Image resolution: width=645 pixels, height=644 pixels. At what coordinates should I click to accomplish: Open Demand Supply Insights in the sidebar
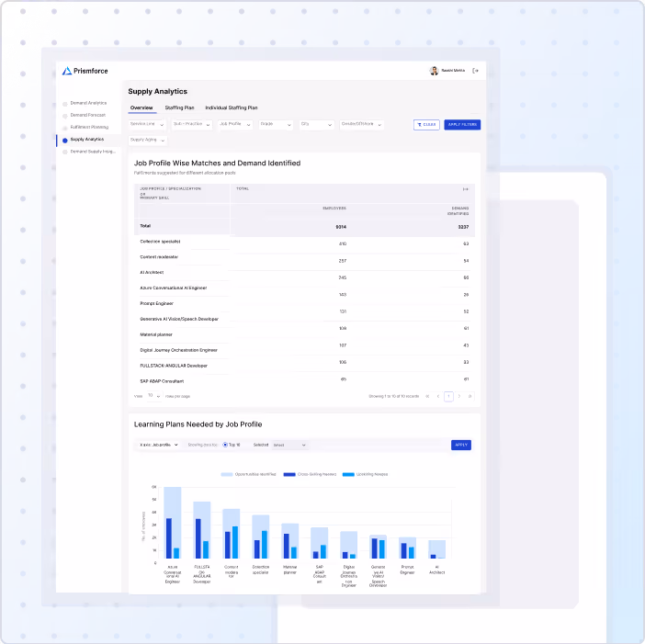pos(92,152)
